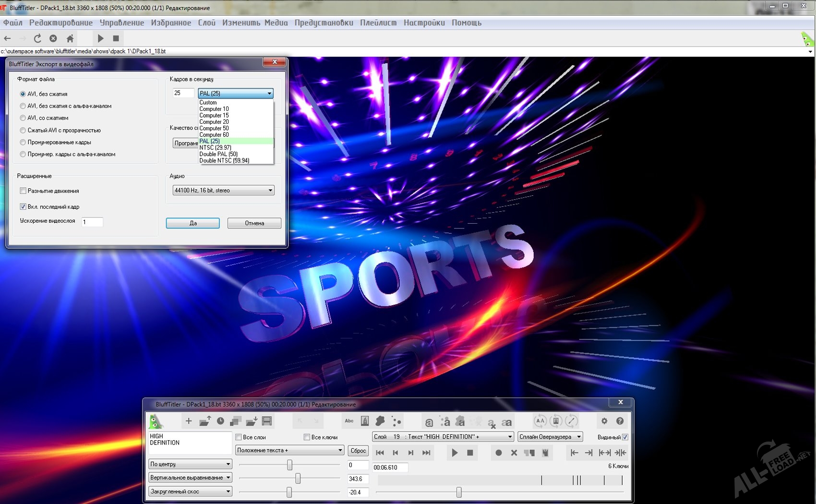816x504 pixels.
Task: Open the 'Плейлист' menu
Action: click(x=378, y=23)
